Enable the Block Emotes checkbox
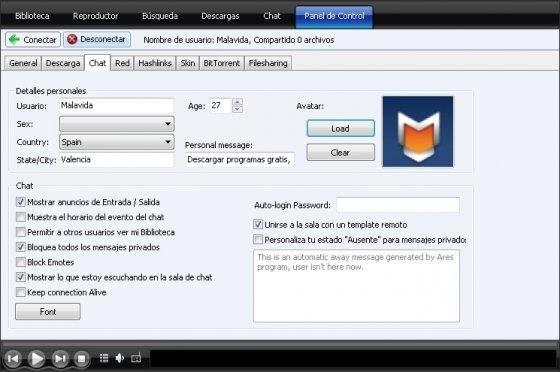Viewport: 560px width, 372px height. point(21,262)
